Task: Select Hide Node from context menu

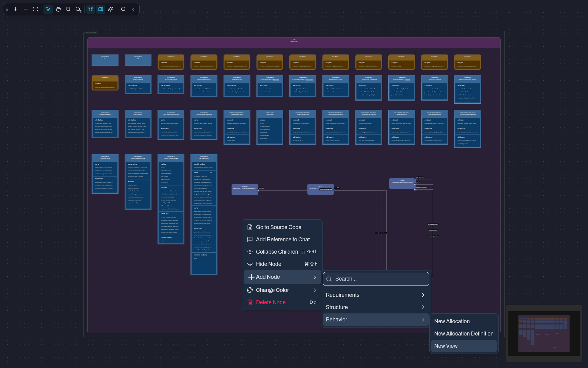Action: pos(282,264)
